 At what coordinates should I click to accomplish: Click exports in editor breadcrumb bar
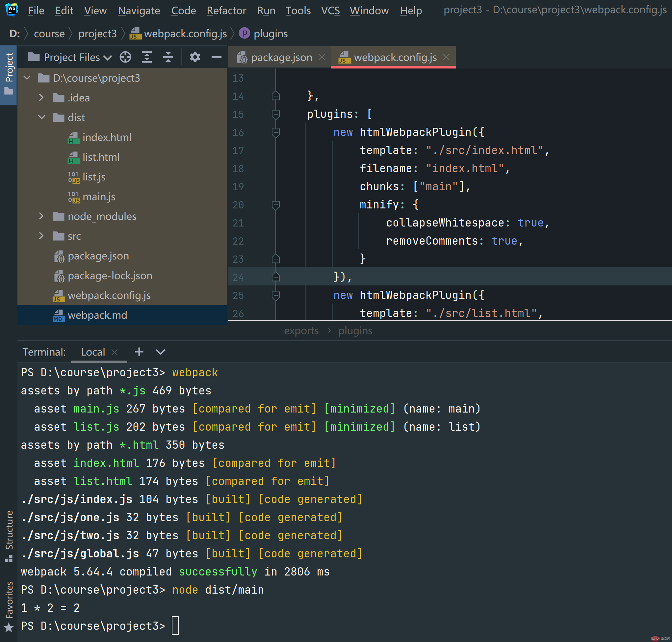[x=301, y=331]
